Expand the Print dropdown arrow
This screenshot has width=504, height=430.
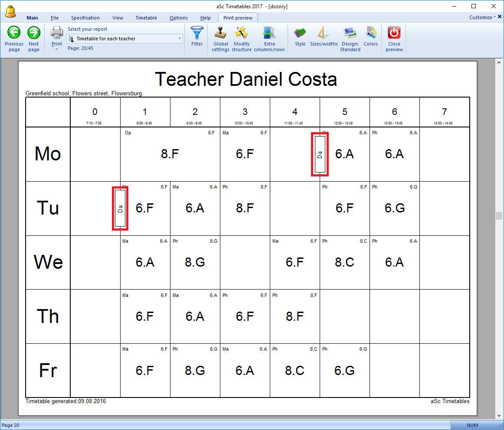point(57,49)
